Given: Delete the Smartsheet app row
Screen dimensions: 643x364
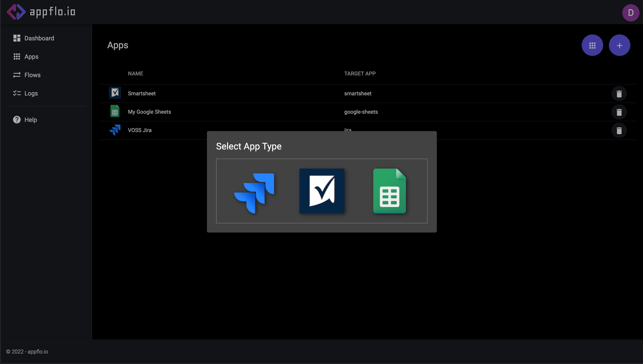Looking at the screenshot, I should coord(619,94).
